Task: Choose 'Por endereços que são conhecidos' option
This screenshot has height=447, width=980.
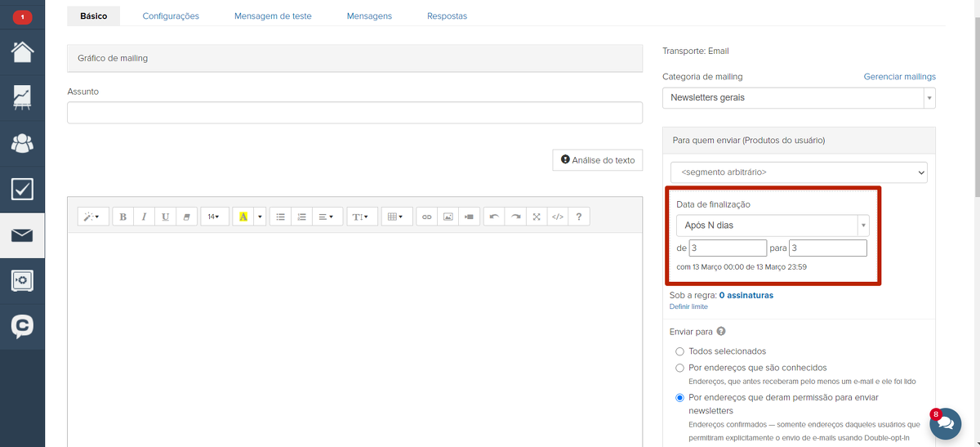Action: (679, 368)
